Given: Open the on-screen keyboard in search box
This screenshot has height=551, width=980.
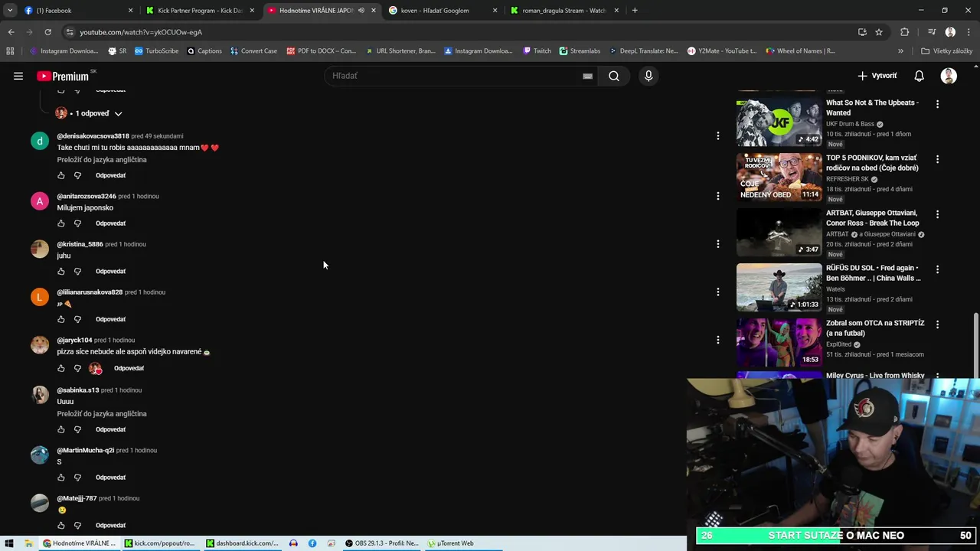Looking at the screenshot, I should click(x=587, y=76).
